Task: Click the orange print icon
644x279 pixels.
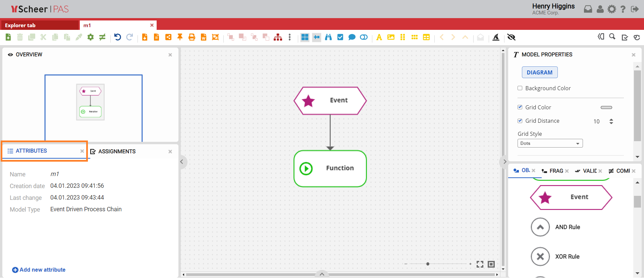Action: (x=192, y=37)
